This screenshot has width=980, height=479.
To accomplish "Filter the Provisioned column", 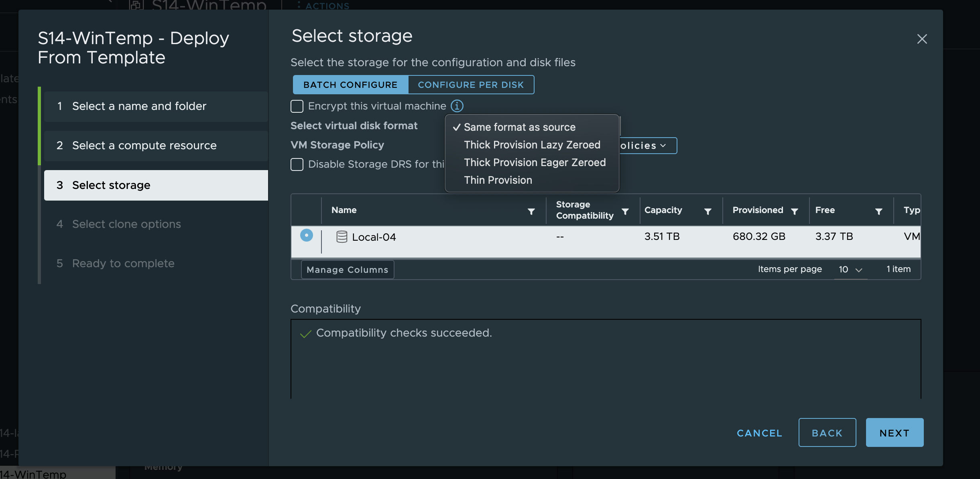I will point(794,211).
